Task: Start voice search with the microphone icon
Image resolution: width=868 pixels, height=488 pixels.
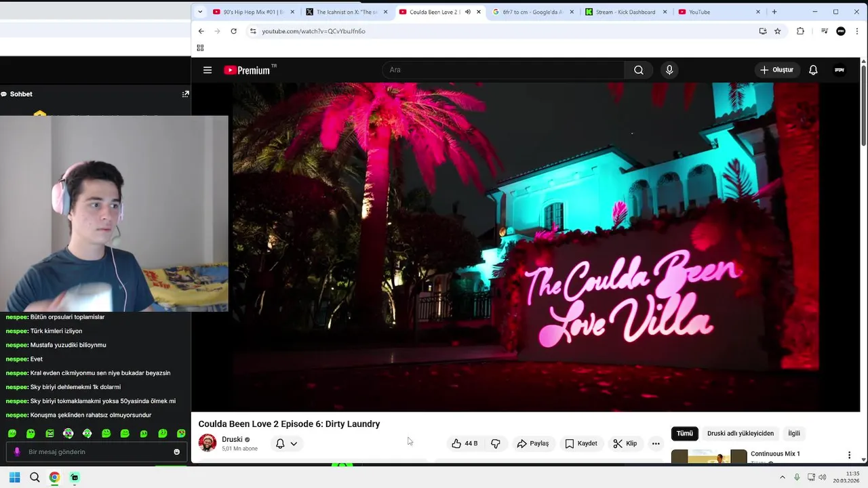Action: [x=669, y=70]
